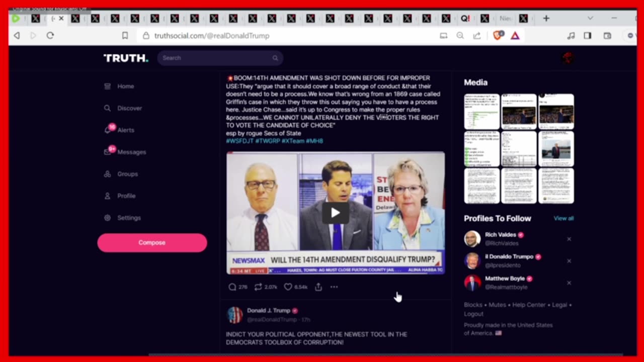Click the Logout footer link
Image resolution: width=644 pixels, height=362 pixels.
[x=473, y=314]
